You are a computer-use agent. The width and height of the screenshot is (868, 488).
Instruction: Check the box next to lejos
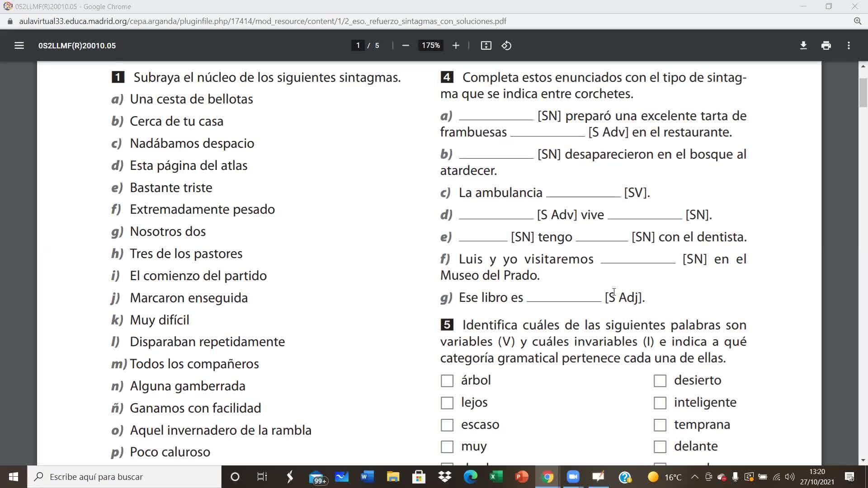click(447, 403)
